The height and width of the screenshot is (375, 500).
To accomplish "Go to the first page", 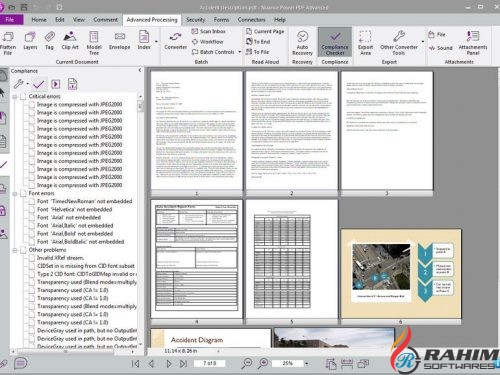I will (135, 364).
